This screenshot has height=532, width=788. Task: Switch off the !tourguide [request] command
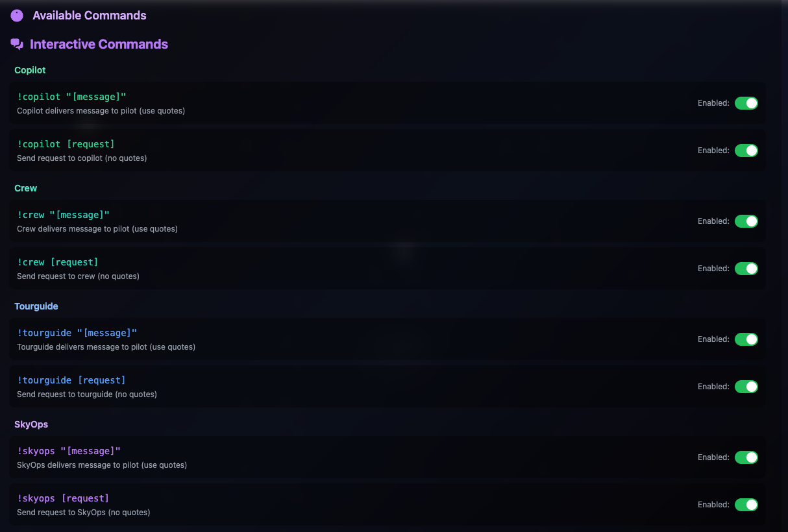pyautogui.click(x=746, y=387)
